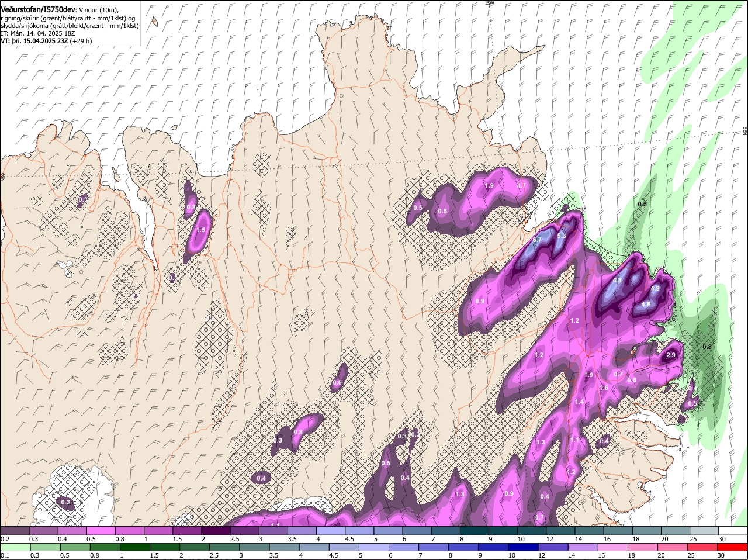Pick the lower row swatch starting at 4
The image size is (748, 560).
click(314, 547)
